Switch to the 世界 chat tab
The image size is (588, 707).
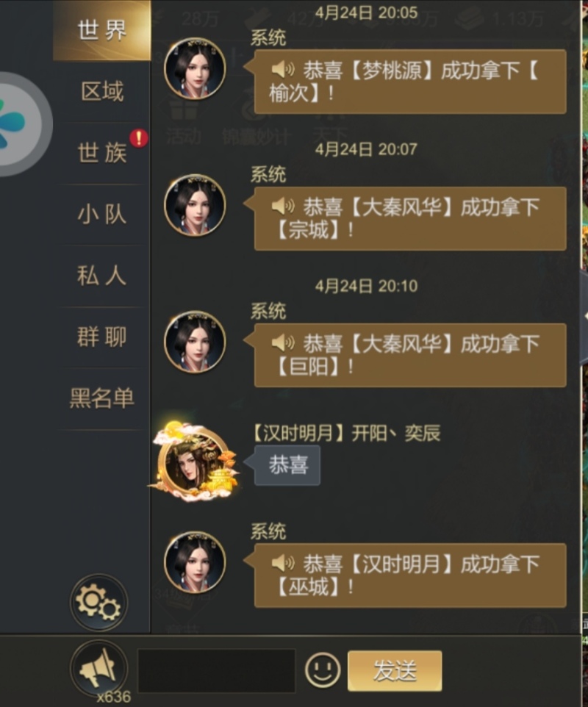pyautogui.click(x=102, y=30)
